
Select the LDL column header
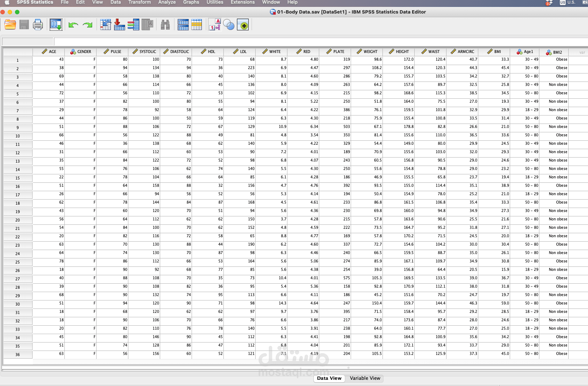coord(240,52)
